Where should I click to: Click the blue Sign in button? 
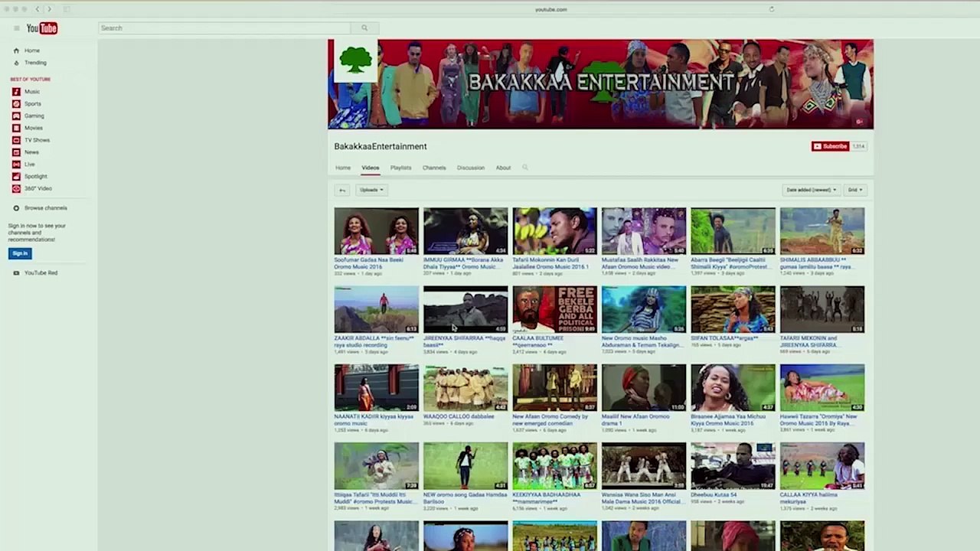pyautogui.click(x=20, y=253)
